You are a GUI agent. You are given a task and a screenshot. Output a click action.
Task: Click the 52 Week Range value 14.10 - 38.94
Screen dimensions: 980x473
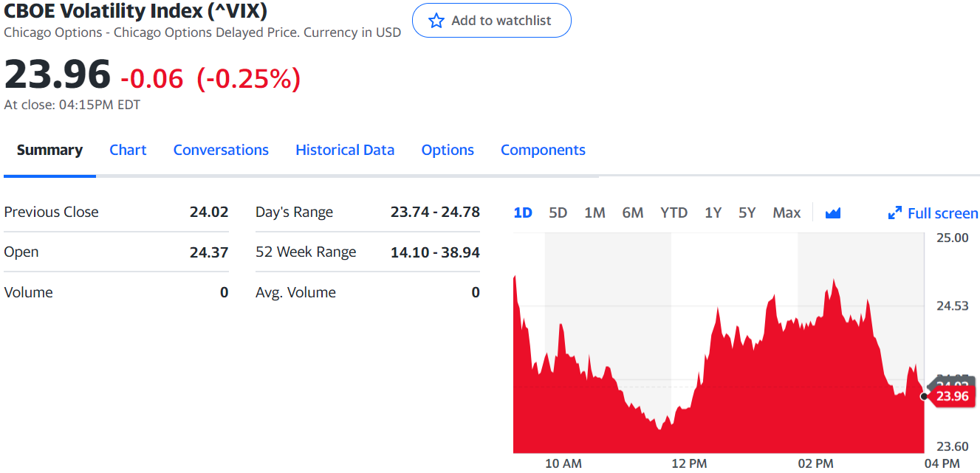click(435, 252)
